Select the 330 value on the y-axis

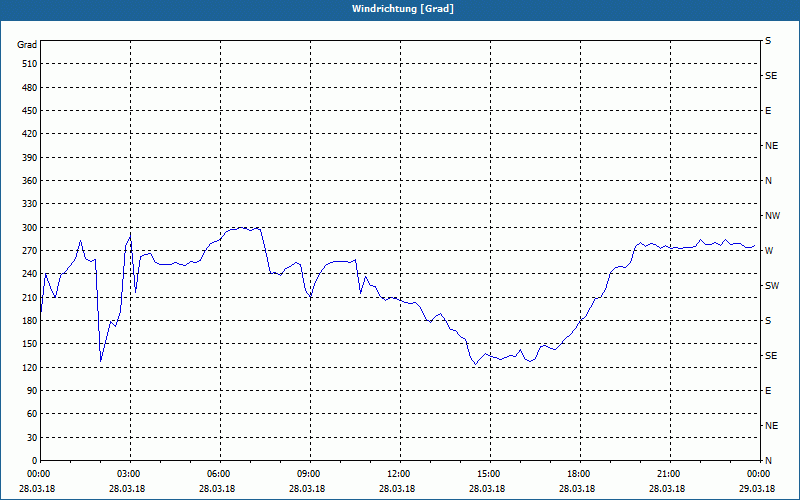click(30, 204)
